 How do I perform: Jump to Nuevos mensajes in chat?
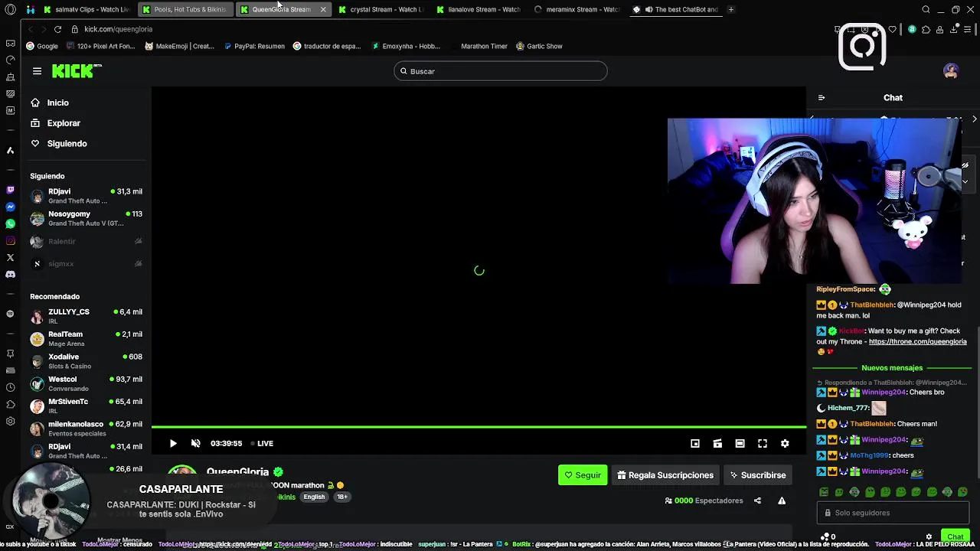tap(892, 368)
